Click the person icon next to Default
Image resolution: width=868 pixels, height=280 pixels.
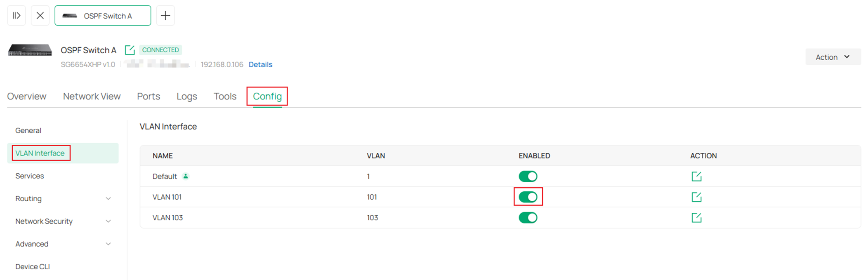pyautogui.click(x=186, y=176)
